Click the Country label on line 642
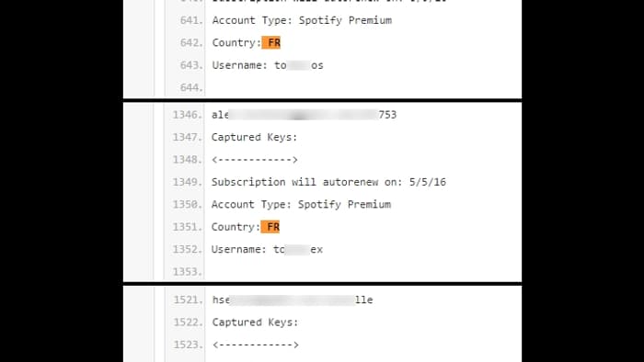This screenshot has height=362, width=644. [x=236, y=42]
